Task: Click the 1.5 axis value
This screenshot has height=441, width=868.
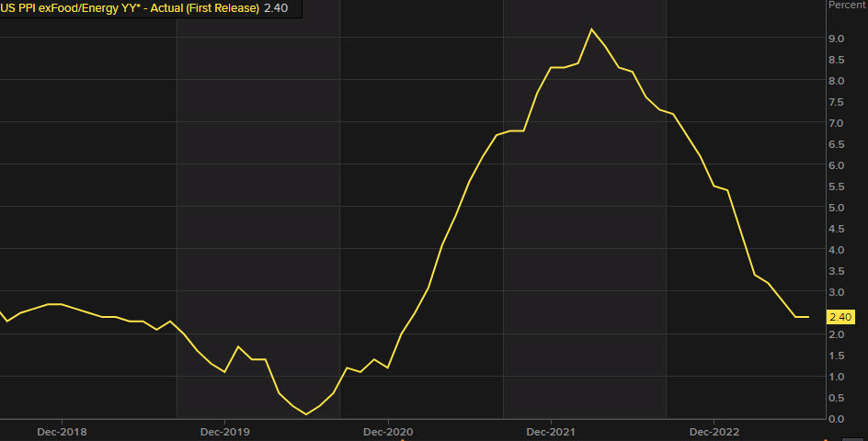Action: point(837,356)
